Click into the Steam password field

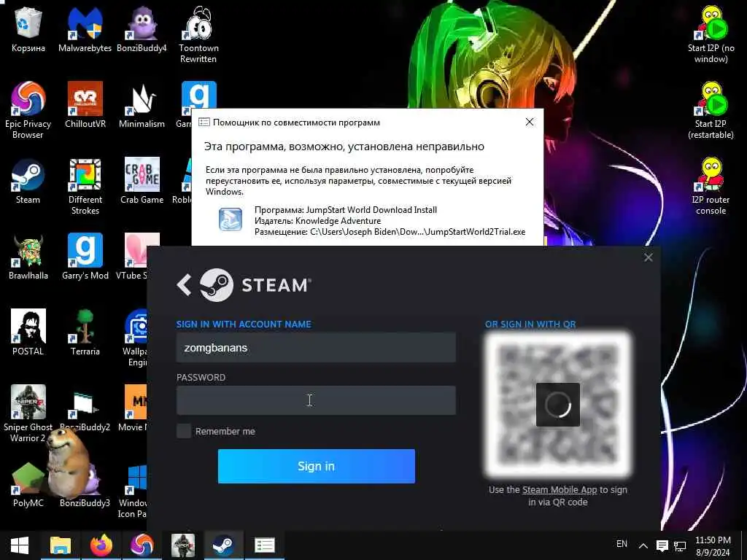point(316,400)
